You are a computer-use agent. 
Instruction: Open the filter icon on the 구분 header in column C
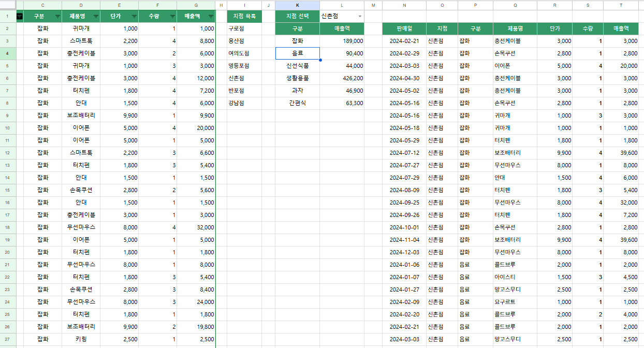[x=57, y=16]
